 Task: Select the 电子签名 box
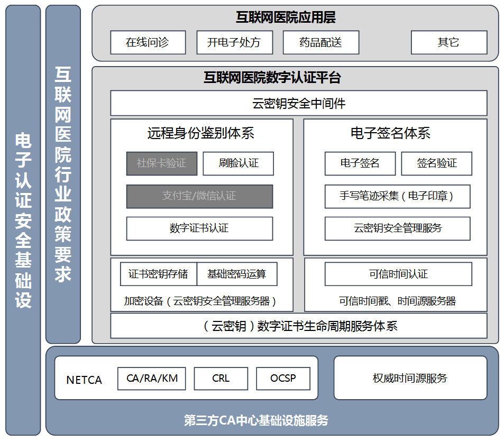pos(360,164)
